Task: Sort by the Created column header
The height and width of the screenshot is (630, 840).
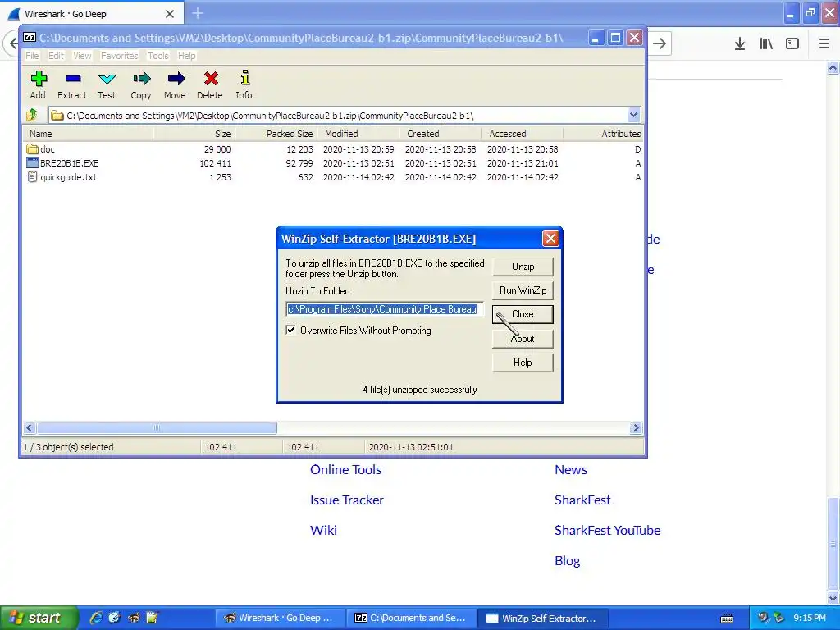Action: (x=441, y=134)
